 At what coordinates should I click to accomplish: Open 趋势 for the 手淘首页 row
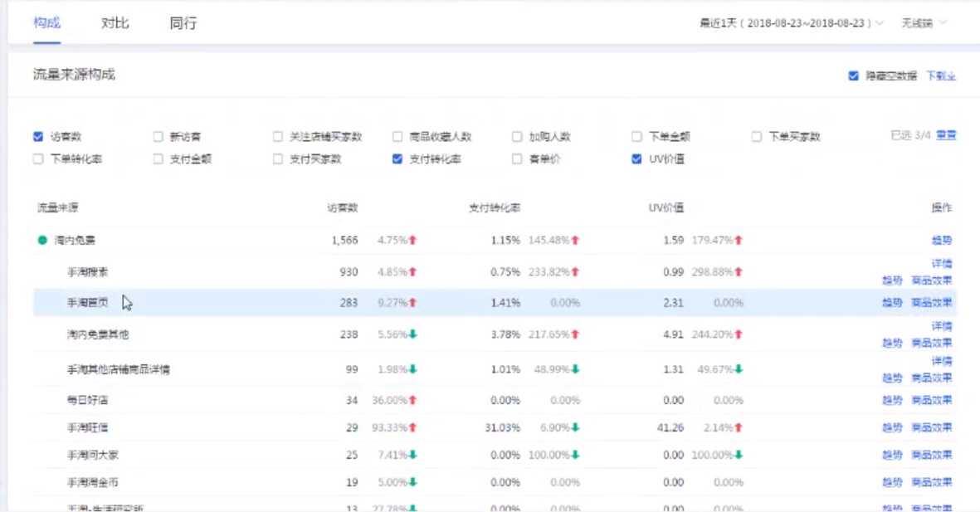tap(893, 303)
